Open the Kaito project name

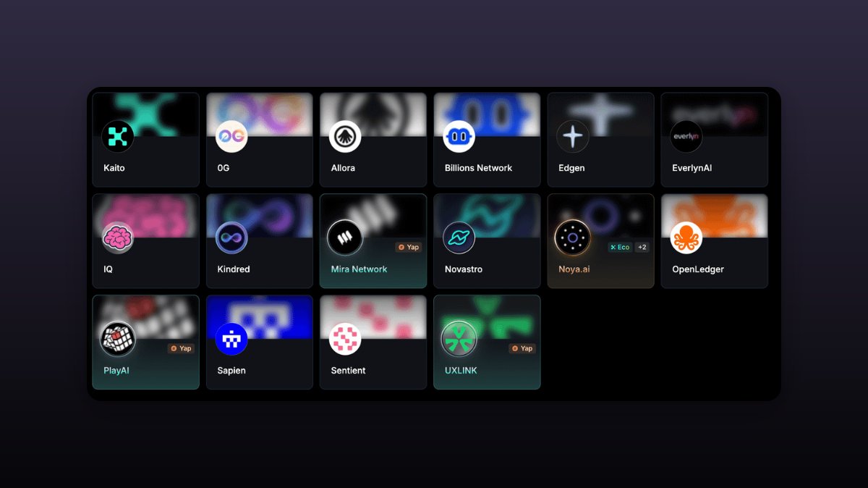click(114, 168)
